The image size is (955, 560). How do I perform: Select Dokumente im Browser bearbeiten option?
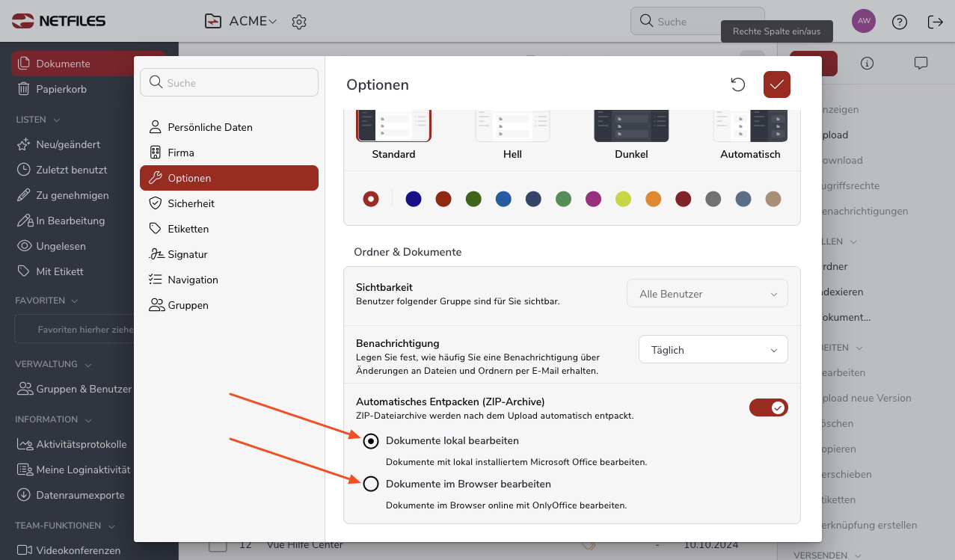click(371, 484)
